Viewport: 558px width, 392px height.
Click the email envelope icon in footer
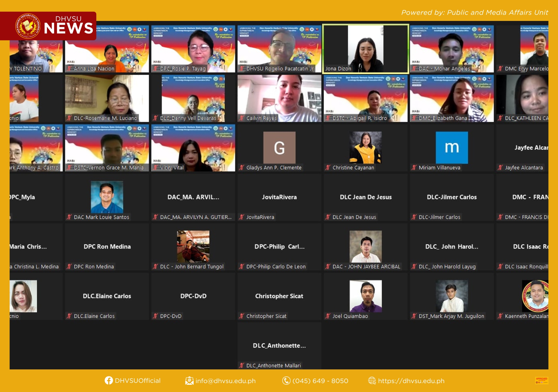(x=189, y=381)
